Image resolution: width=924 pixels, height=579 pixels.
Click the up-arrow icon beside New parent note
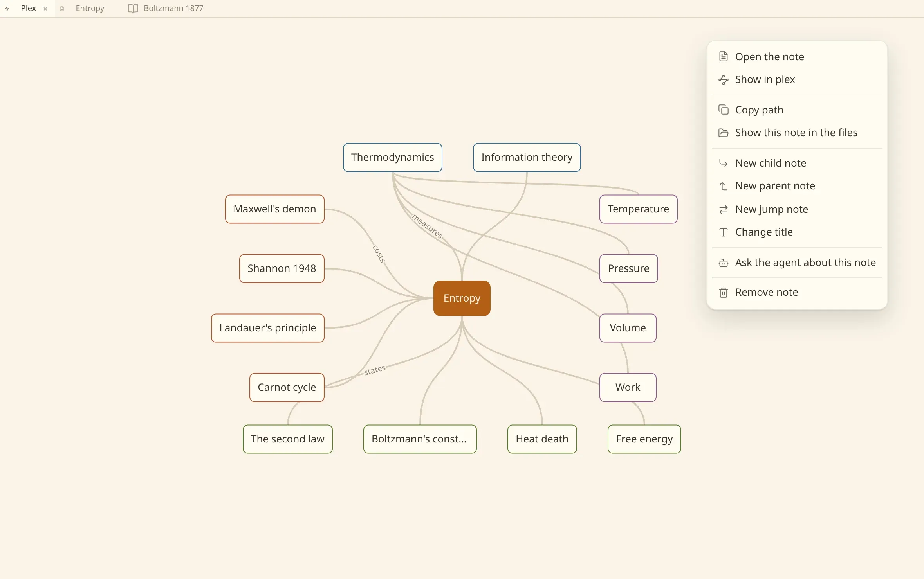point(723,186)
